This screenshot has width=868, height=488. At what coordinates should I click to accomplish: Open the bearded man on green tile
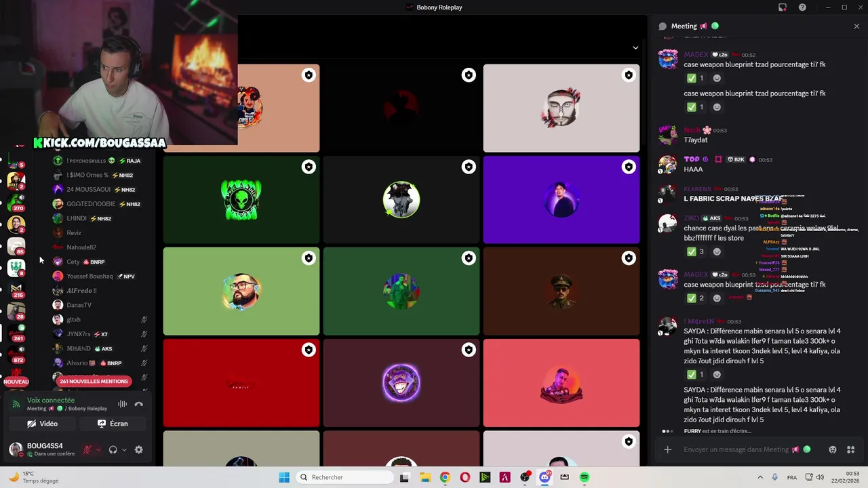point(241,291)
